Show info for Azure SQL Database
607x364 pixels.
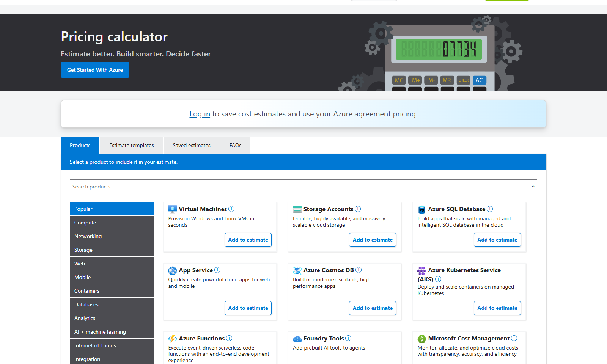point(490,209)
